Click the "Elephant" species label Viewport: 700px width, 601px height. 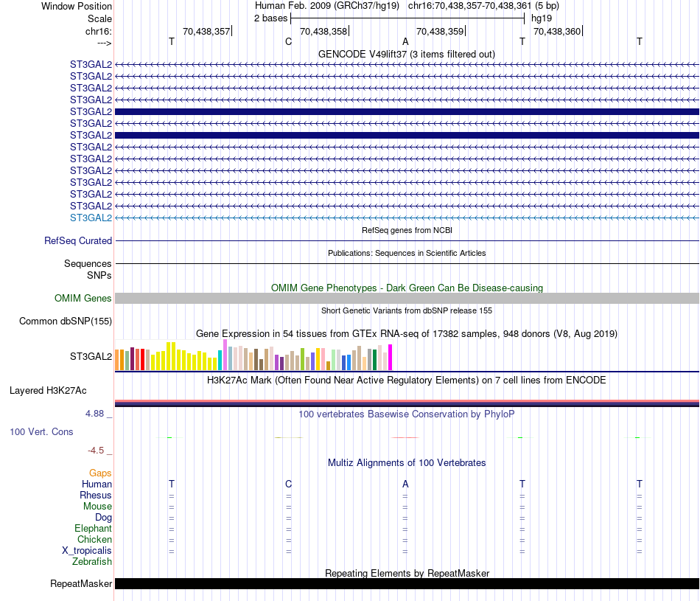tap(93, 529)
